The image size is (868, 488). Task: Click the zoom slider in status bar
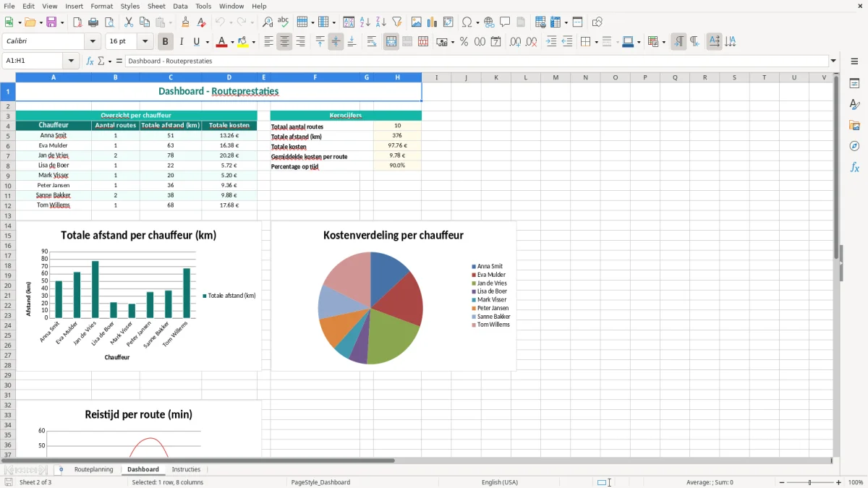click(809, 482)
